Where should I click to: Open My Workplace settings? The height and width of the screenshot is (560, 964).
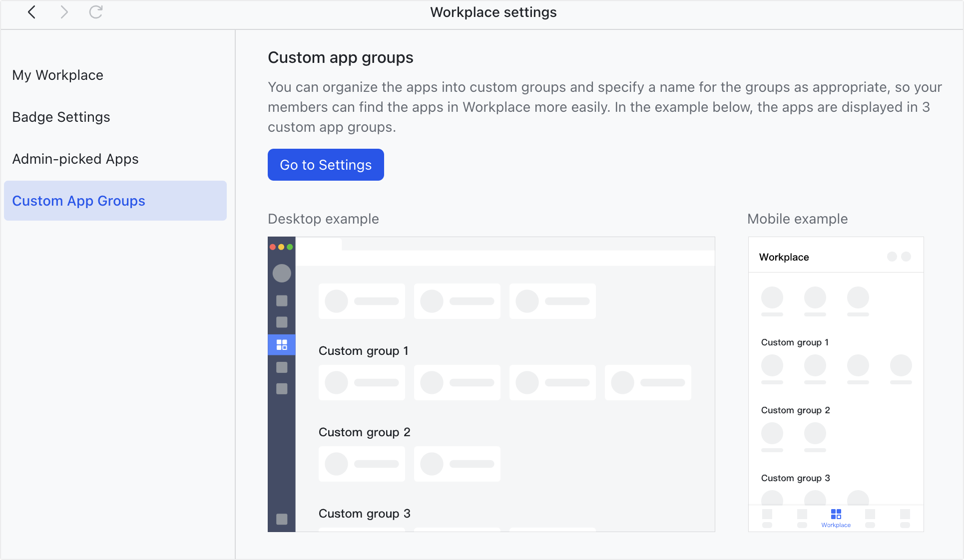tap(58, 75)
